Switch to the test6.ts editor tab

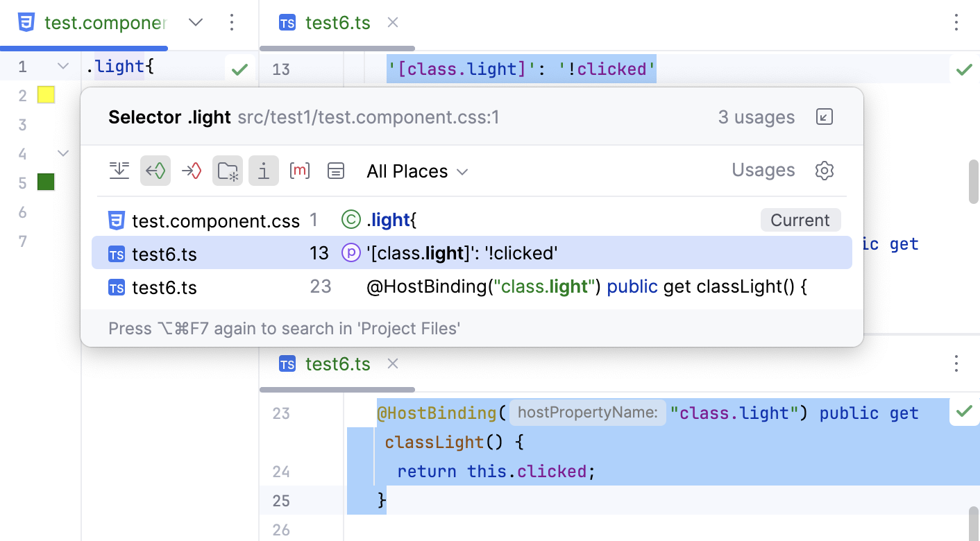(338, 22)
